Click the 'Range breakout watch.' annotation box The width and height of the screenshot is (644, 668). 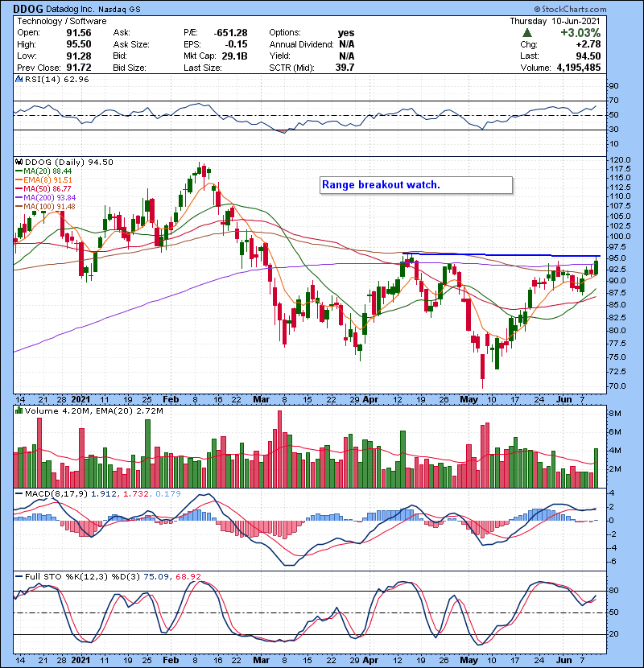[416, 185]
